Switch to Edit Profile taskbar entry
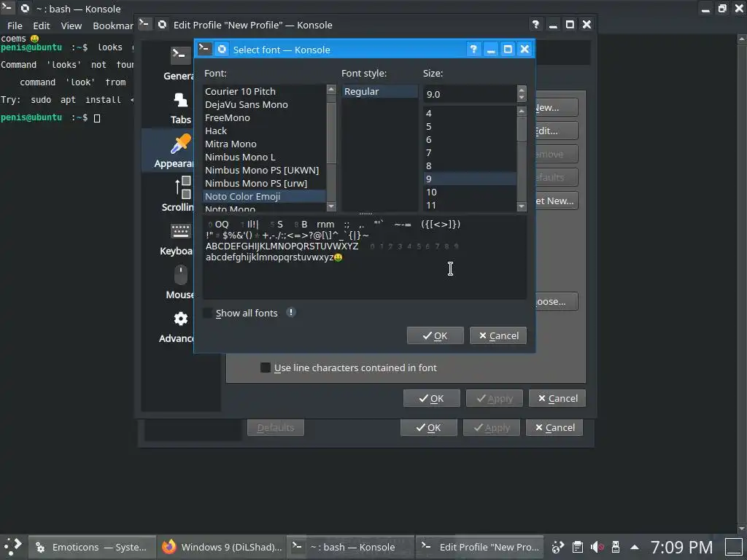Screen dimensions: 747x560 point(481,547)
